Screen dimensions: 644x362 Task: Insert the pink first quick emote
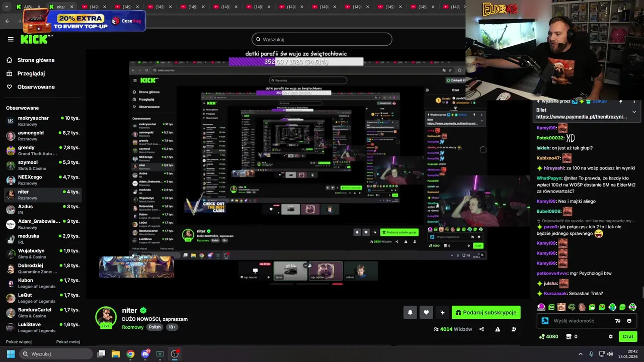[541, 307]
